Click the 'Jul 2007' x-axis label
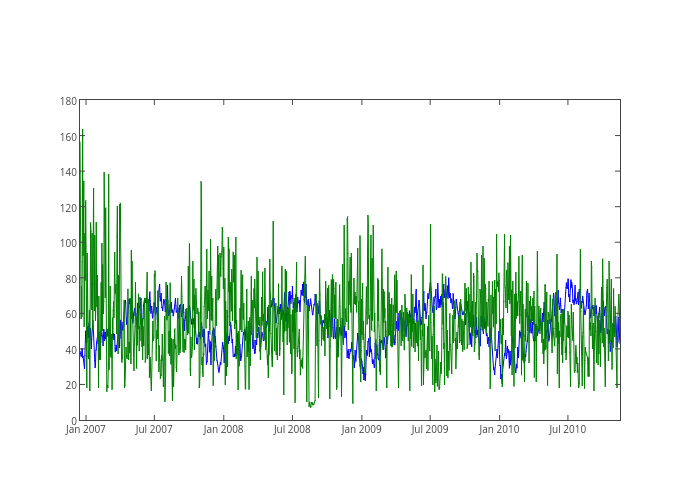The image size is (700, 500). coord(154,429)
